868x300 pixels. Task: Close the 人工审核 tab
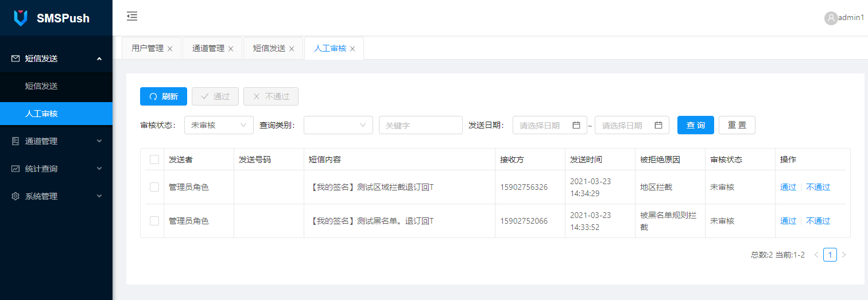pos(352,49)
